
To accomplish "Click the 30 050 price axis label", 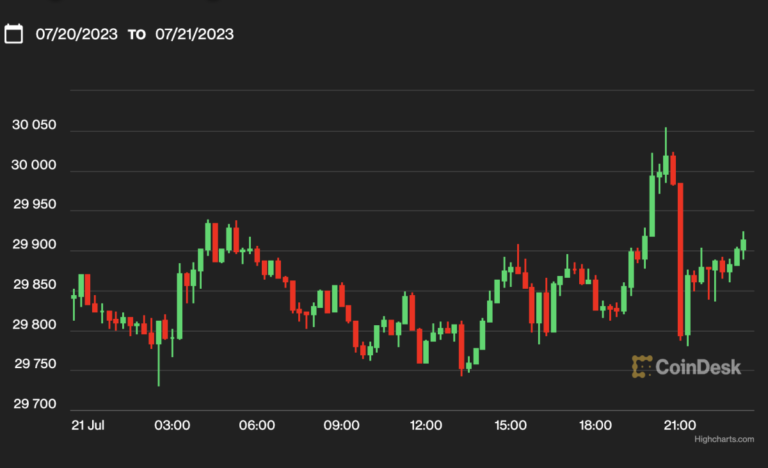I will click(34, 126).
